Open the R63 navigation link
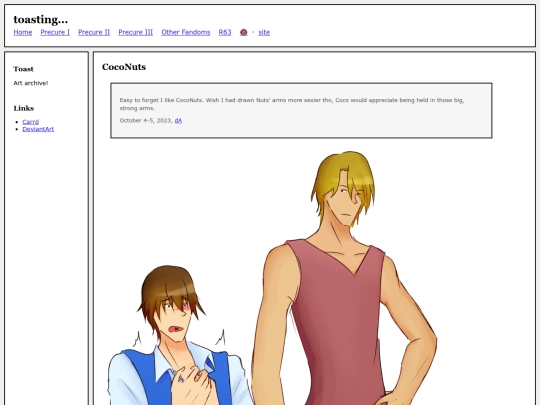Image resolution: width=540 pixels, height=405 pixels. click(x=225, y=32)
